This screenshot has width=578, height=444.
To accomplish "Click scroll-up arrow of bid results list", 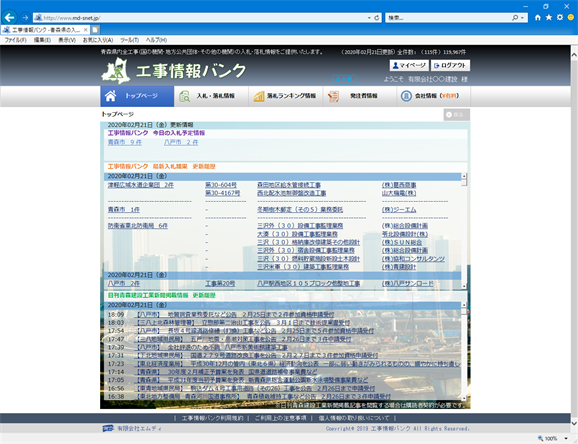I will pos(464,176).
